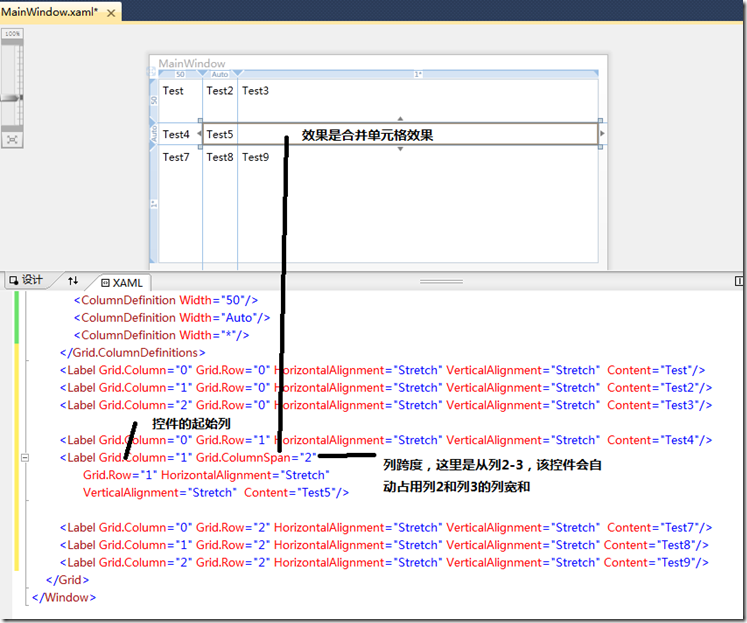This screenshot has width=747, height=623.
Task: Click Grid.ColumnSpan="2" in the code
Action: click(x=256, y=458)
